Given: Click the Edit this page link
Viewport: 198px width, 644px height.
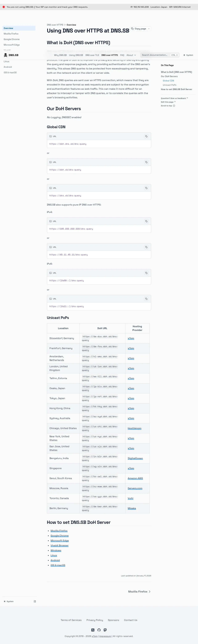Looking at the screenshot, I should pos(168,102).
